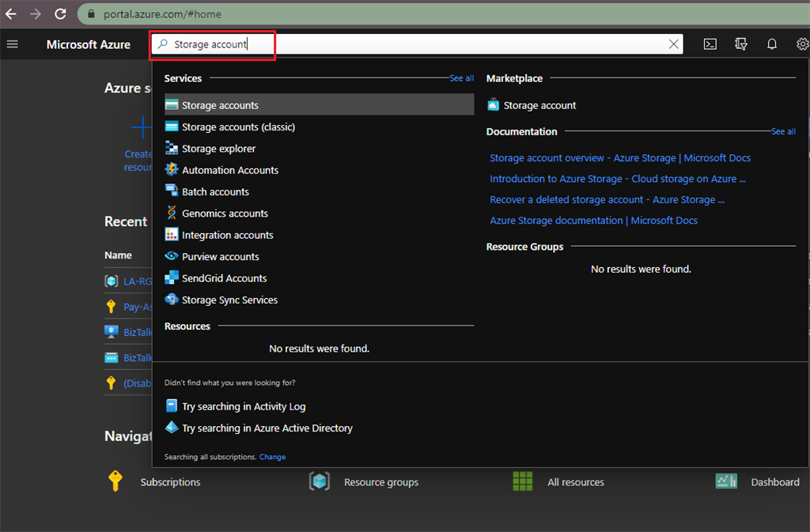Choose Genomics accounts in services list
810x532 pixels.
tap(225, 213)
